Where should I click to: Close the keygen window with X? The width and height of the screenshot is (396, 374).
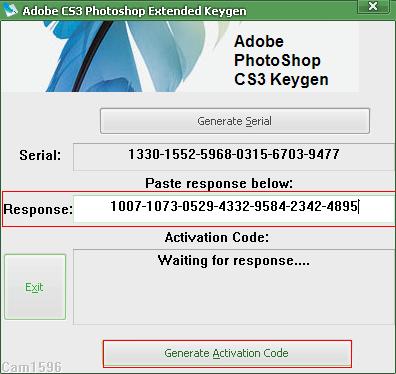click(x=373, y=6)
